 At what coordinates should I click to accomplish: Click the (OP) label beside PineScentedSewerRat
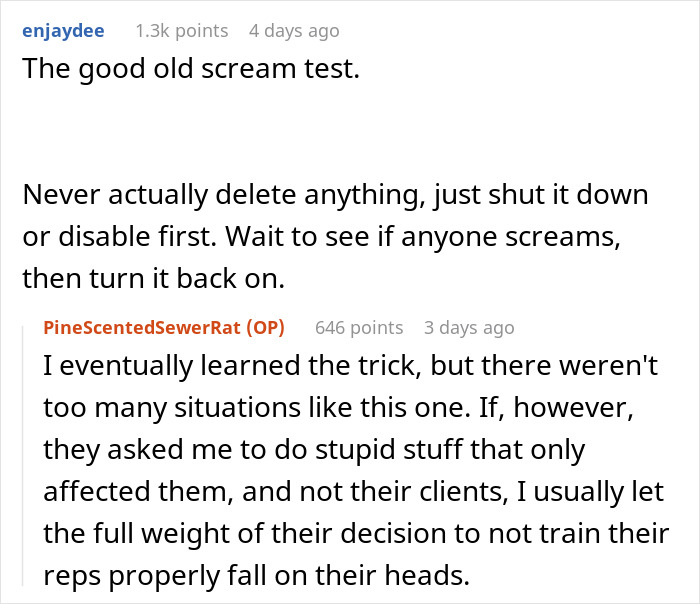264,327
